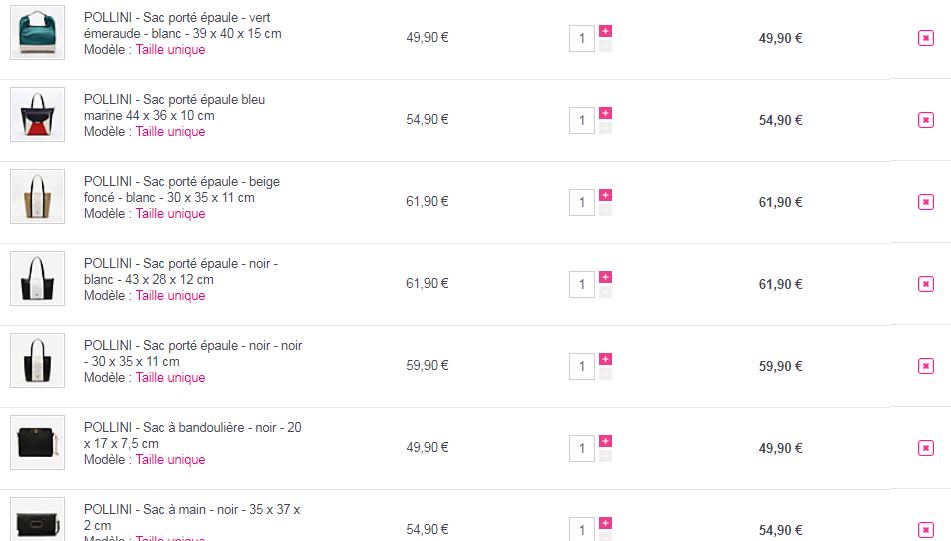Open Taille unique link of bandoulière bag
This screenshot has height=541, width=951.
pyautogui.click(x=170, y=460)
